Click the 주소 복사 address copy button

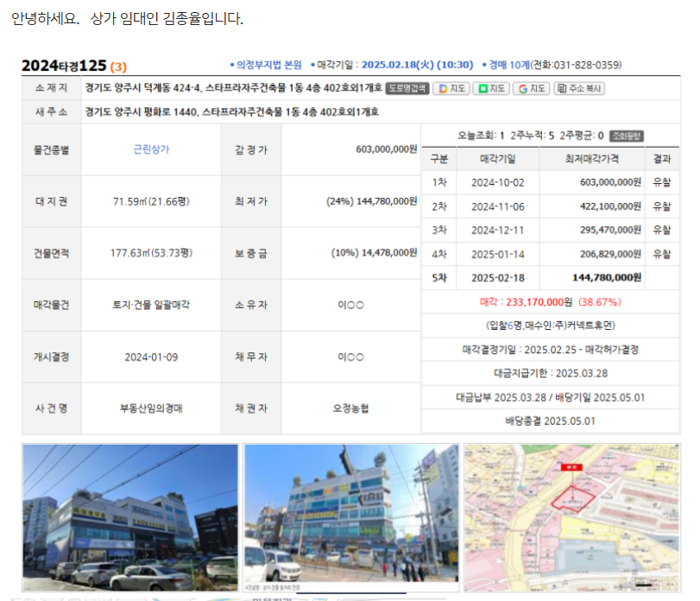(x=580, y=88)
